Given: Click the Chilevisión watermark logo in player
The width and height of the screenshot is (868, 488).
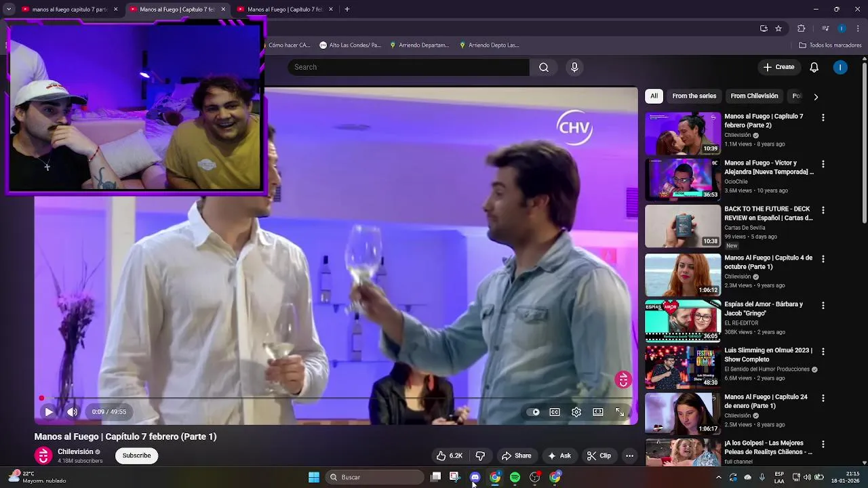Looking at the screenshot, I should 623,380.
